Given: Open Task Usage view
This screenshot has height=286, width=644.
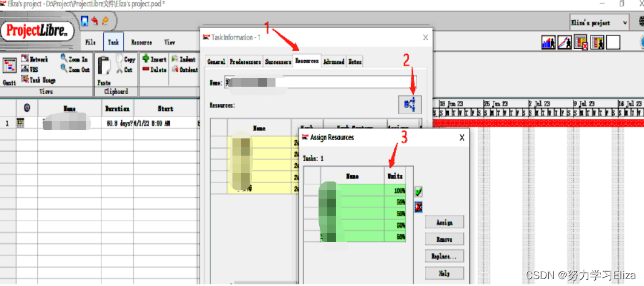Looking at the screenshot, I should click(x=38, y=80).
